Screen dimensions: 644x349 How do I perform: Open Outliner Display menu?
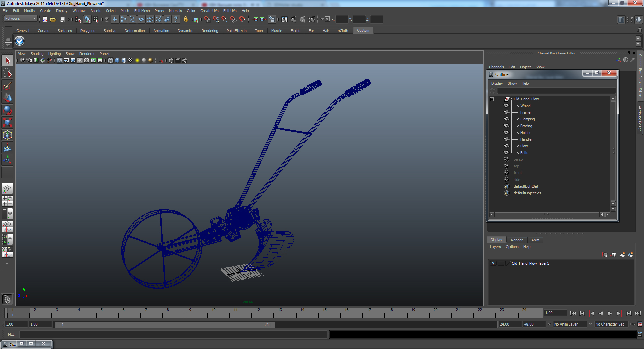tap(497, 83)
